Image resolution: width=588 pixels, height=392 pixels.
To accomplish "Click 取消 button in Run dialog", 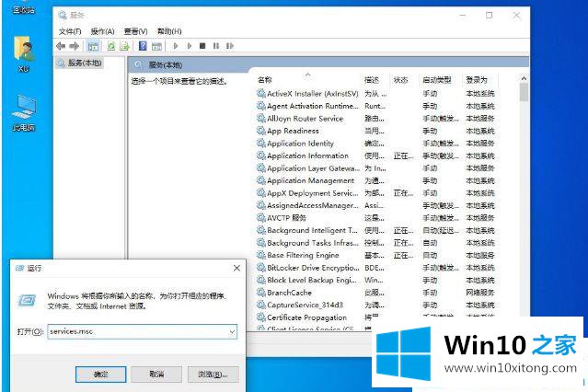I will pos(156,374).
